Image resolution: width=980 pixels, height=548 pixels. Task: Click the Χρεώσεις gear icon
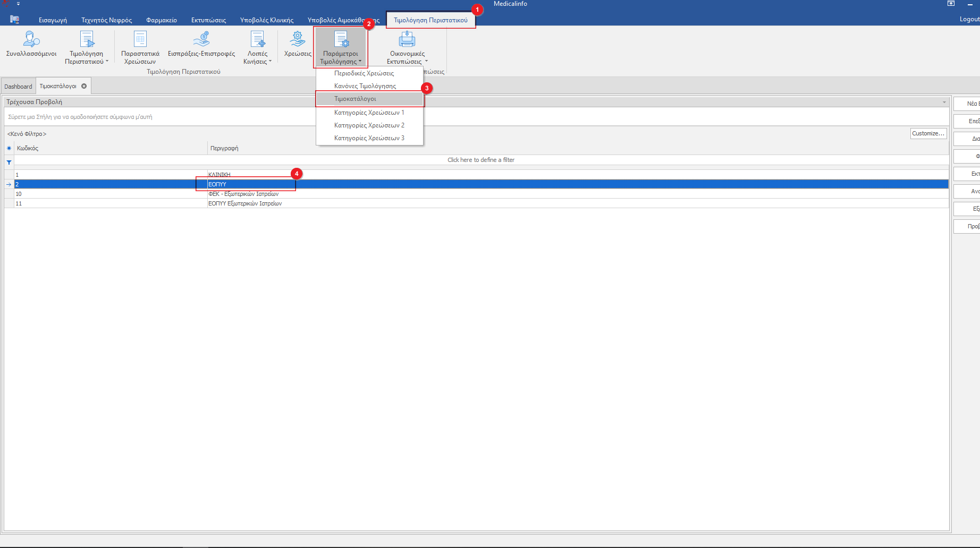point(298,39)
